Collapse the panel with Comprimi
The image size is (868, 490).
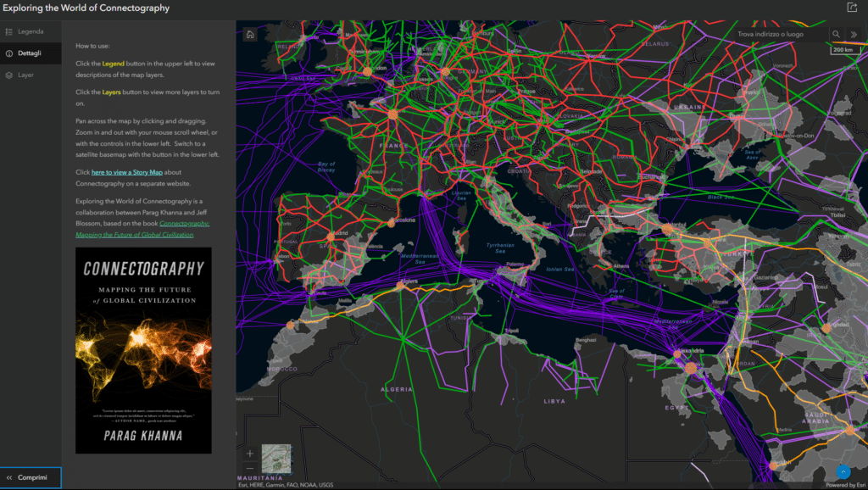[x=31, y=477]
